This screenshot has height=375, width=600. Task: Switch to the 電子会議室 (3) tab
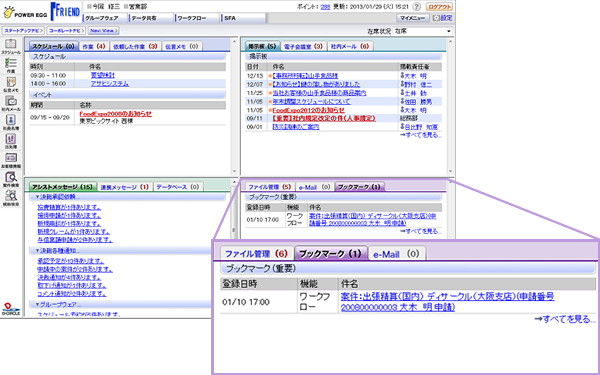304,47
